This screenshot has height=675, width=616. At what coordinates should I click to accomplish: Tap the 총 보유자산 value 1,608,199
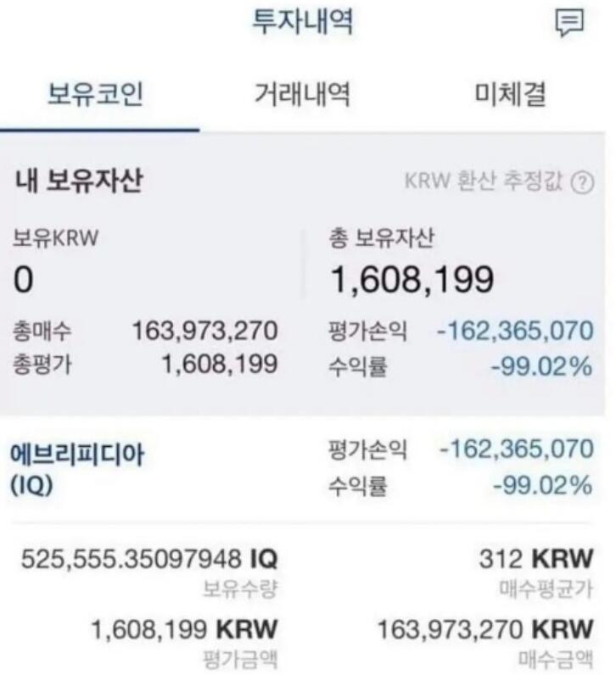pyautogui.click(x=412, y=279)
